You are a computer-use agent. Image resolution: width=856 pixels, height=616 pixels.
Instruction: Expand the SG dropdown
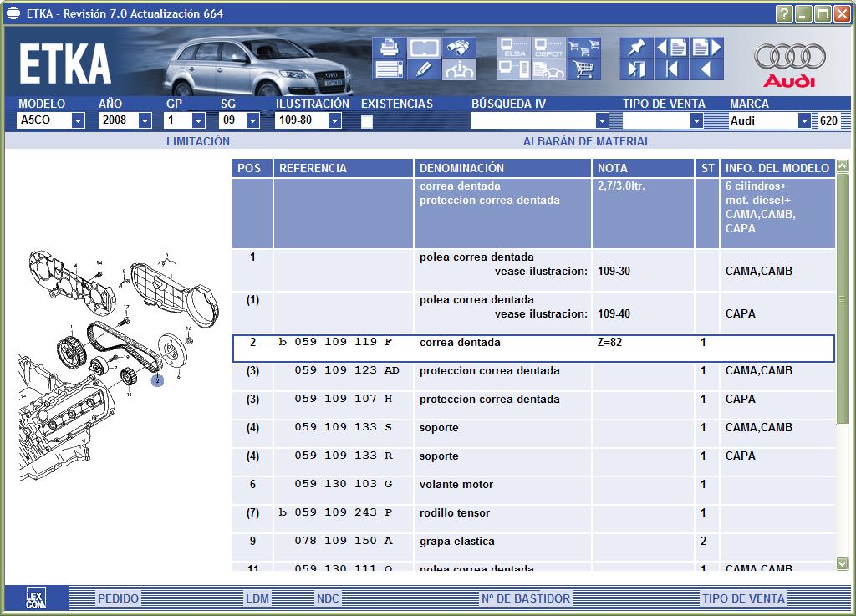[252, 120]
